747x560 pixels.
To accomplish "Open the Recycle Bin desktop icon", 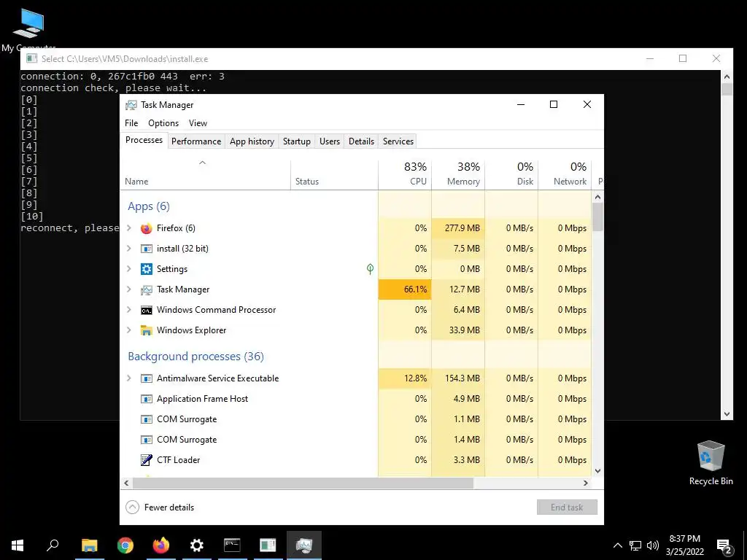I will (x=711, y=463).
